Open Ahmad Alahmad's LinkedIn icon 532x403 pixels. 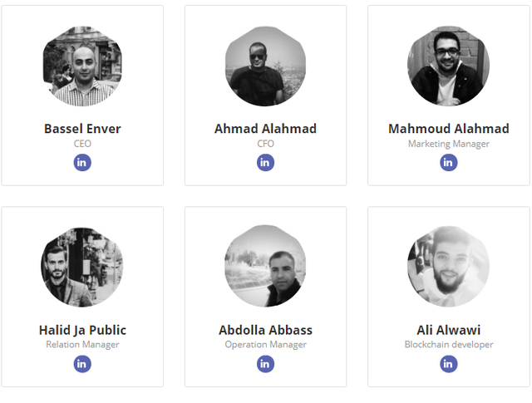265,162
